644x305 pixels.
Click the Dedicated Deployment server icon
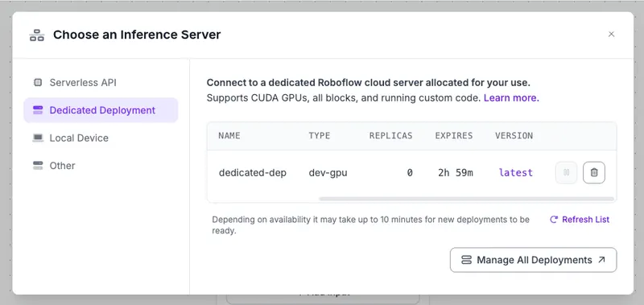click(38, 110)
